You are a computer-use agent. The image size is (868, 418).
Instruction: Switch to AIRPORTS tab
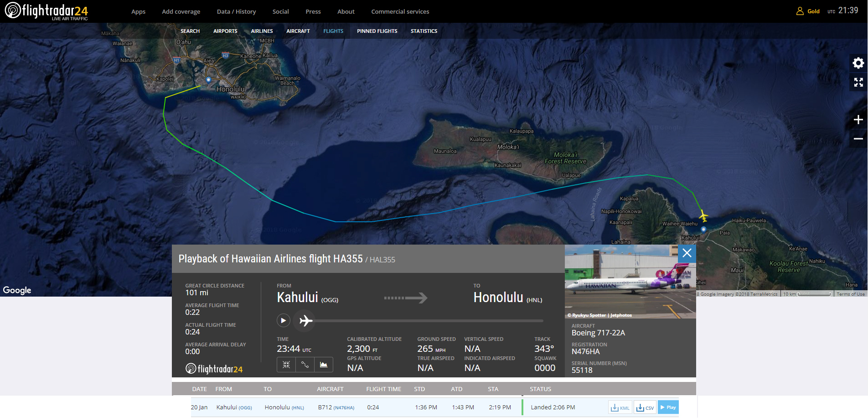point(225,31)
